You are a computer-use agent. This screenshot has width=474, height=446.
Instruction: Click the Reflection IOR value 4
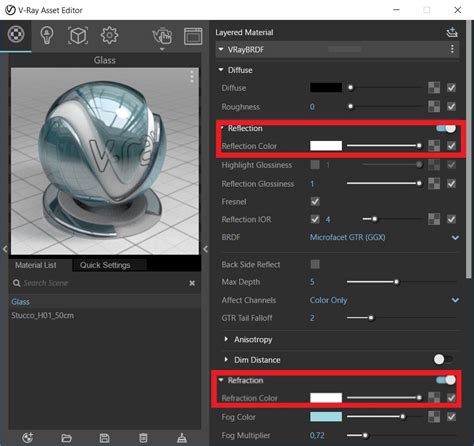[328, 219]
